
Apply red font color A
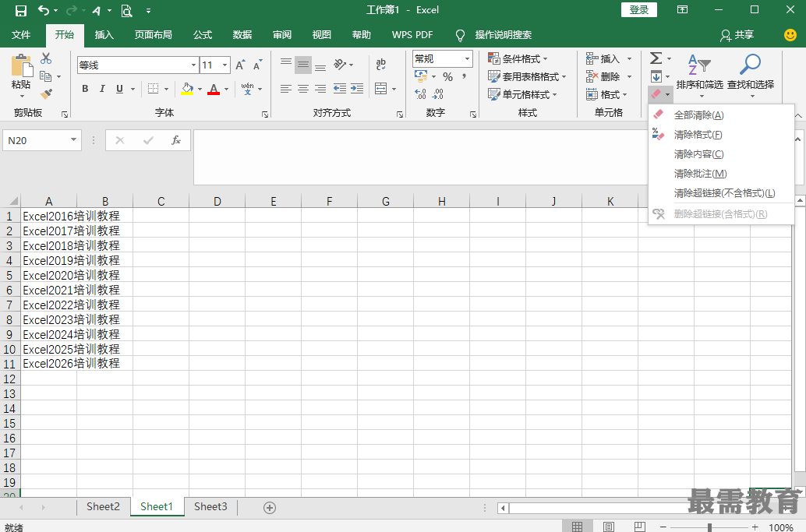coord(214,89)
